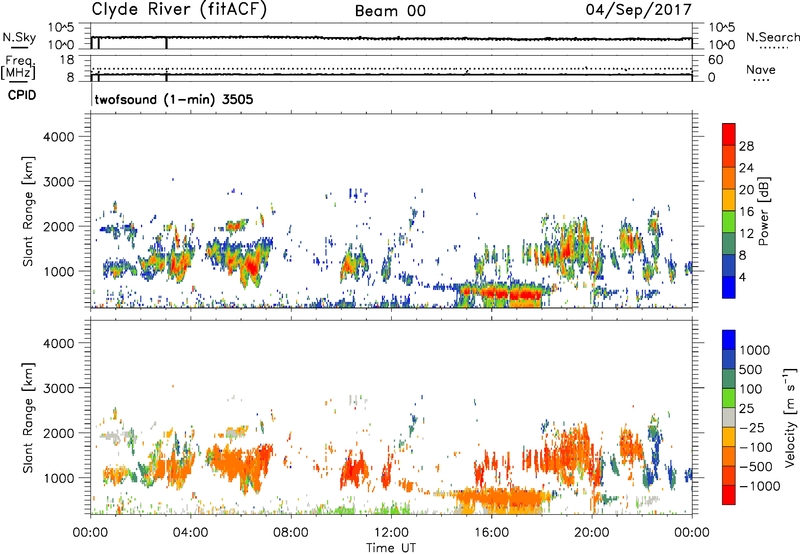Click the "04:00" time axis tick label

click(190, 533)
